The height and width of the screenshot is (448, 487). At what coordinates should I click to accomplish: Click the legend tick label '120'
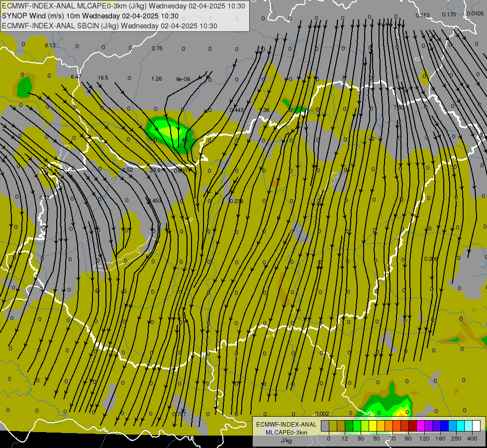point(424,439)
